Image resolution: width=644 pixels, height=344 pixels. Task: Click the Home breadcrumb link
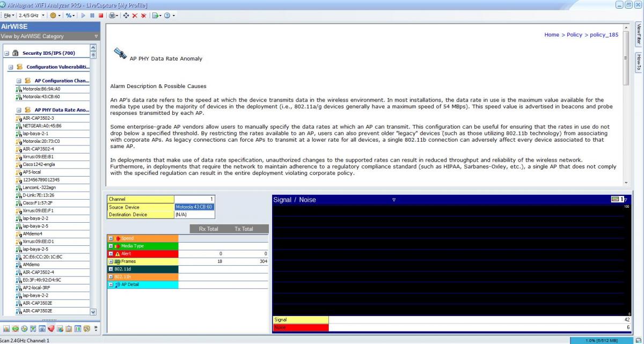551,35
